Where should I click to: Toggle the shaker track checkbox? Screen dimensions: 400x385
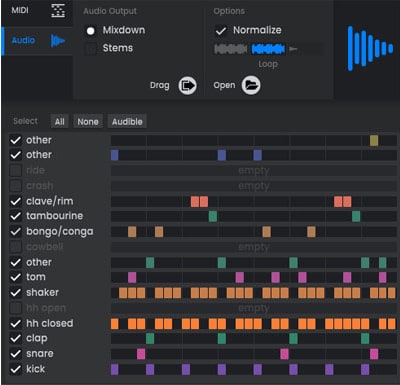pos(15,293)
